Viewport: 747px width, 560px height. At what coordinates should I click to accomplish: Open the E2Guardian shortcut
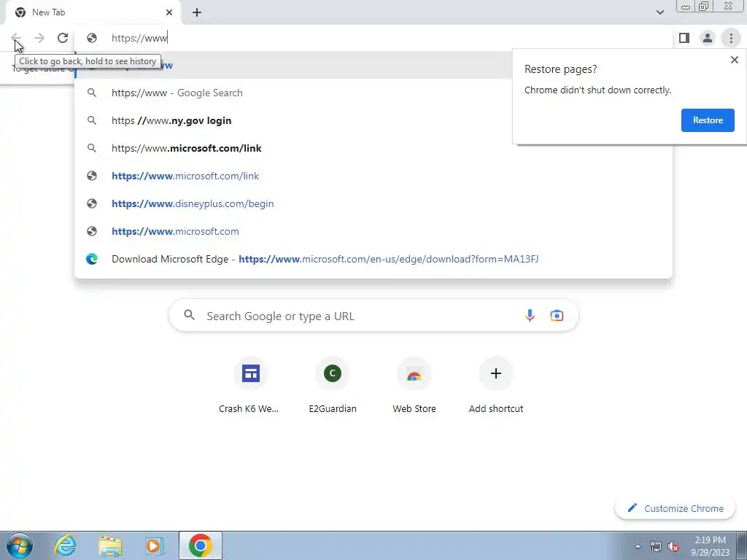point(333,385)
